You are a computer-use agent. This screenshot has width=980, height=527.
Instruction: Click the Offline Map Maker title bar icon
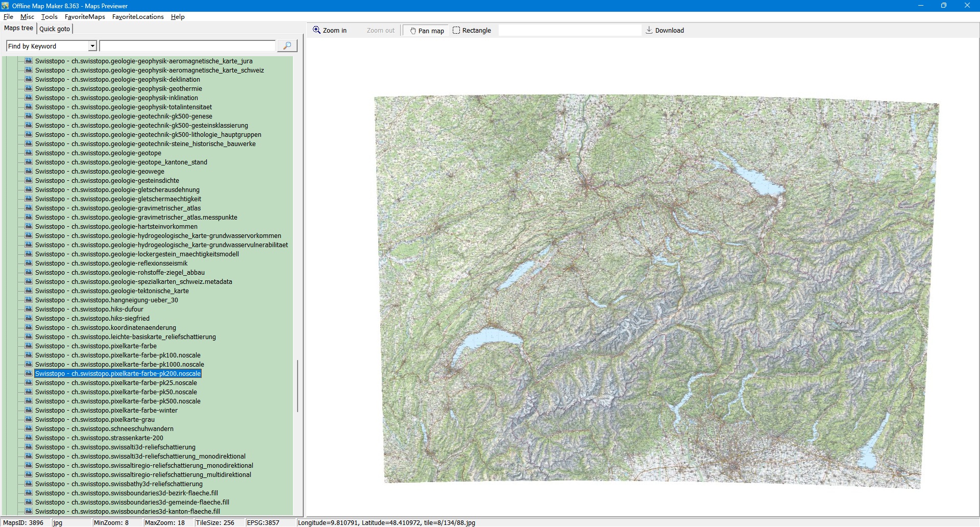click(5, 6)
